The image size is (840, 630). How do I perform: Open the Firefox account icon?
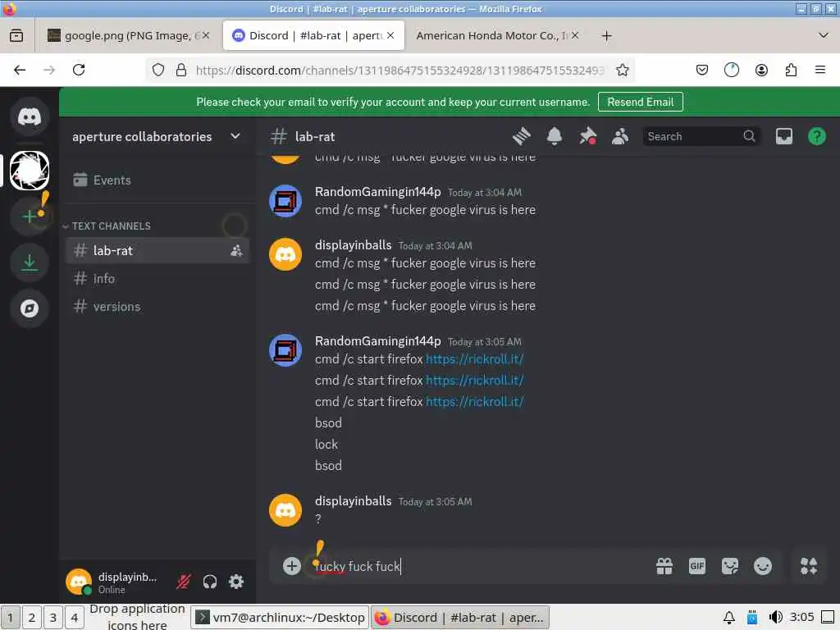[x=761, y=71]
